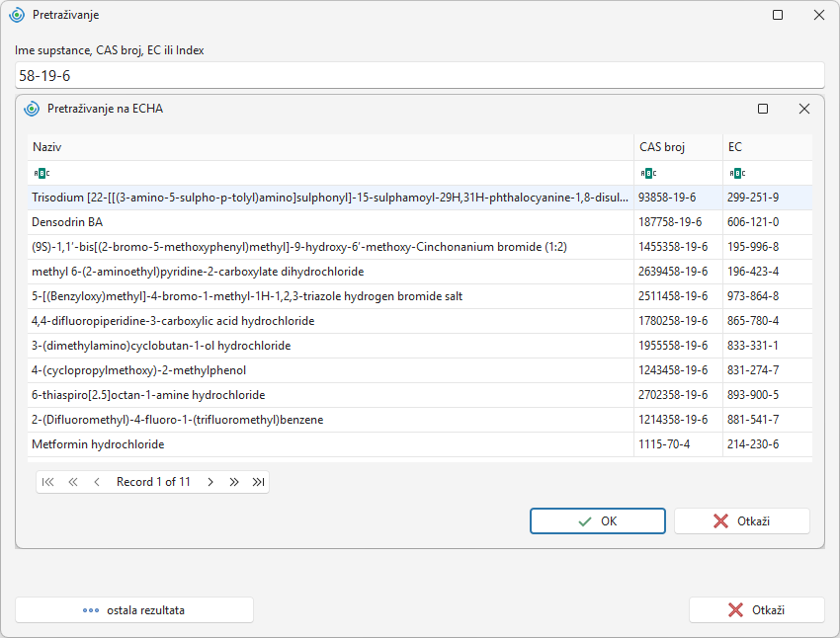Click the ostala rezultata button

coord(134,610)
